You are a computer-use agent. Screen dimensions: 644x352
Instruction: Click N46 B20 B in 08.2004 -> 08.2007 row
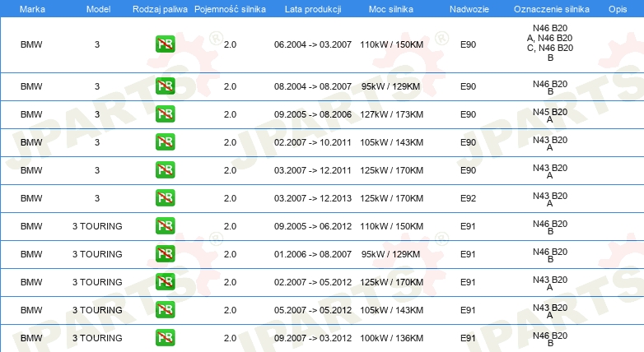pyautogui.click(x=550, y=87)
